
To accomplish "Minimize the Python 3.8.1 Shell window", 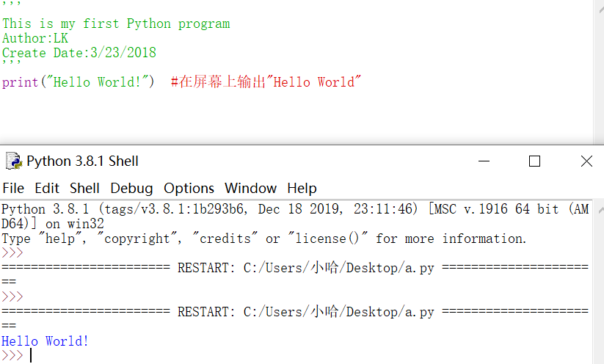I will 483,161.
